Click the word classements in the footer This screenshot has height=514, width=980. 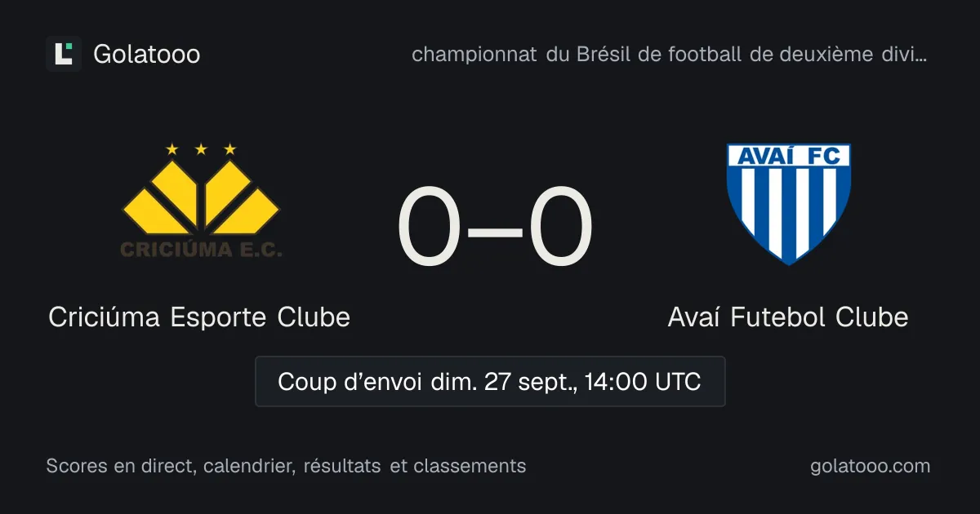[x=470, y=466]
